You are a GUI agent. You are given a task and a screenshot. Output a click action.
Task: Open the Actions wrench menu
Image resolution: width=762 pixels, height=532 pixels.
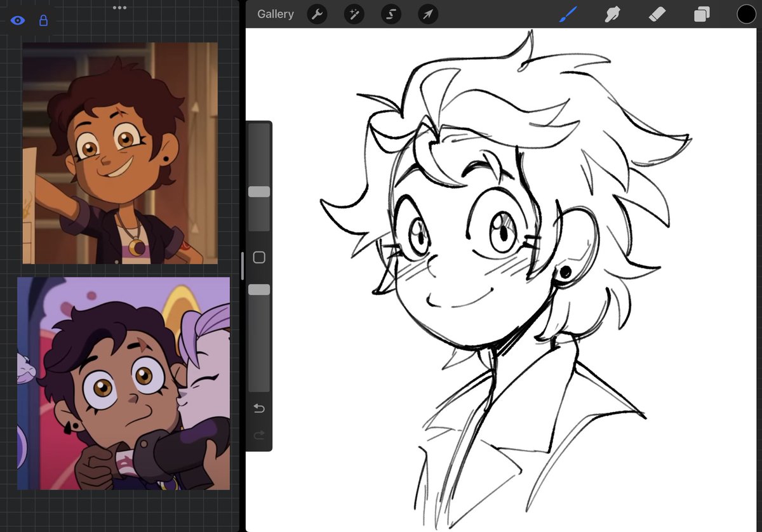click(317, 14)
